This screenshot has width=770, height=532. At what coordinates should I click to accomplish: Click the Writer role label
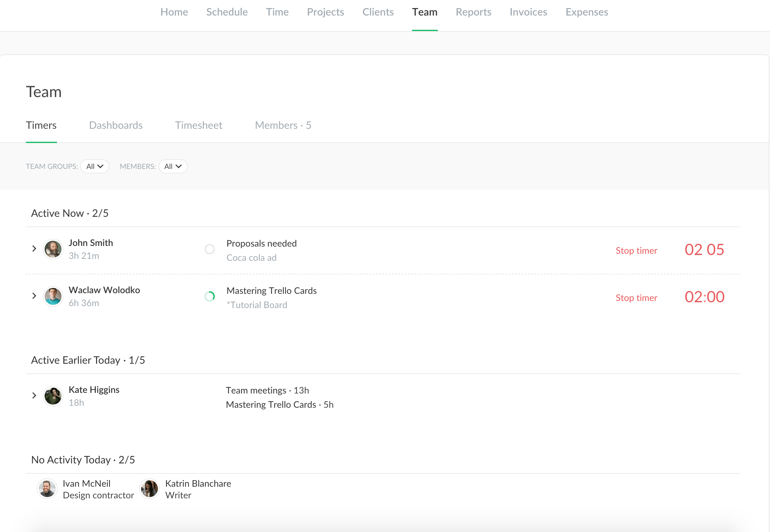point(178,495)
